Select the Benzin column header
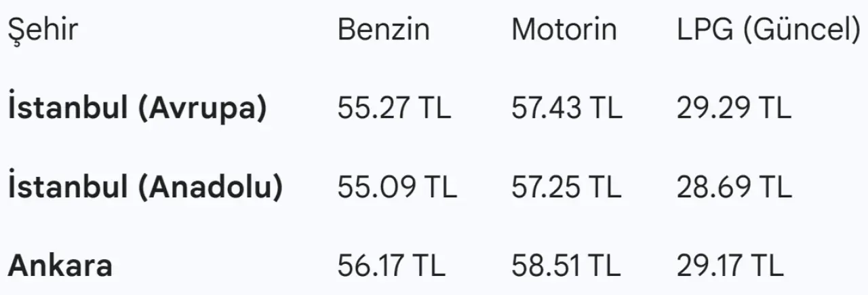 pos(383,30)
